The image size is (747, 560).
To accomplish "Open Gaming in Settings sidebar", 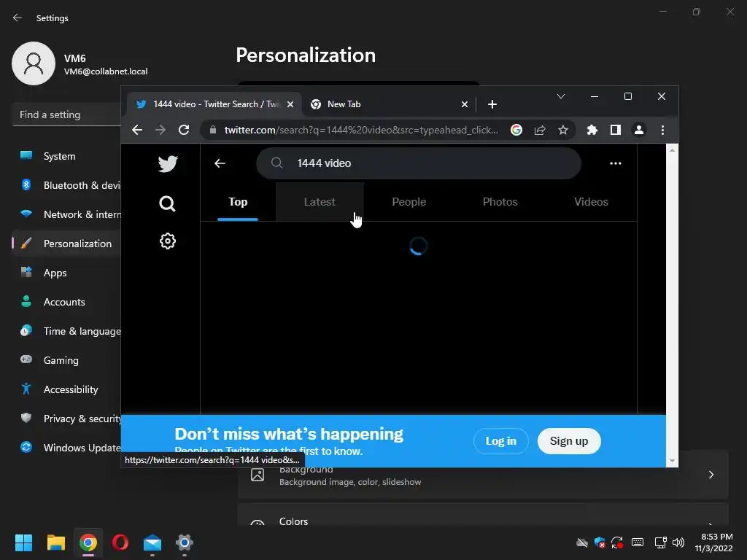I will 66,360.
